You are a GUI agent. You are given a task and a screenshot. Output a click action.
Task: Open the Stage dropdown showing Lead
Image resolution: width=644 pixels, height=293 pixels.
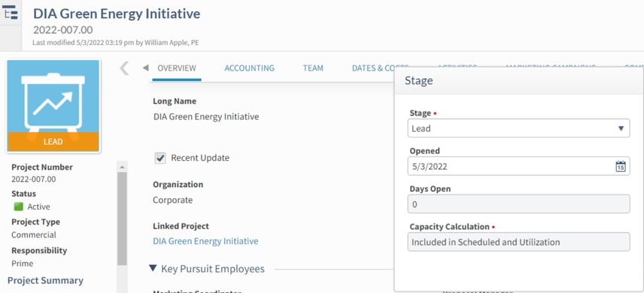coord(518,128)
